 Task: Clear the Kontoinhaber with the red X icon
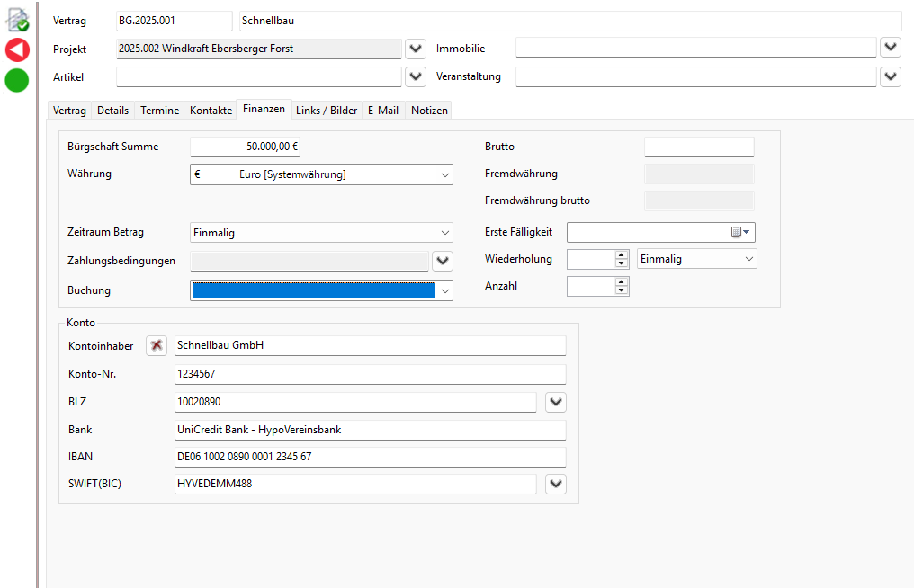coord(157,345)
